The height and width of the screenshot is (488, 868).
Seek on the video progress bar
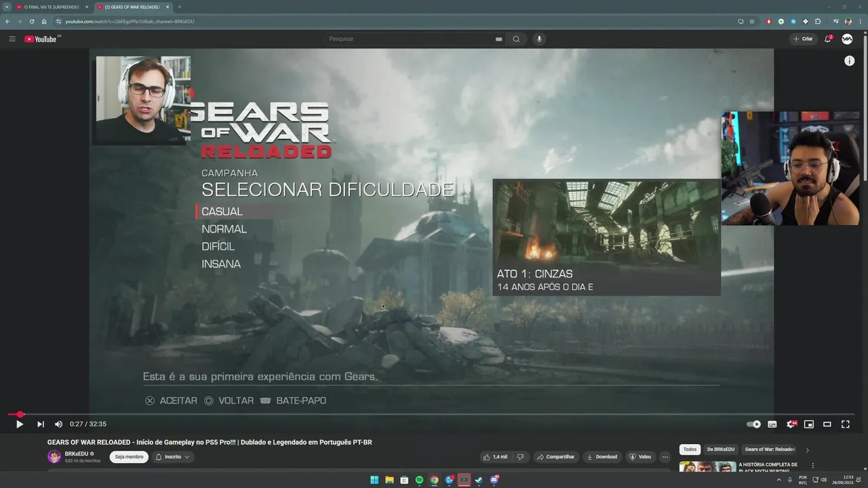(431, 414)
